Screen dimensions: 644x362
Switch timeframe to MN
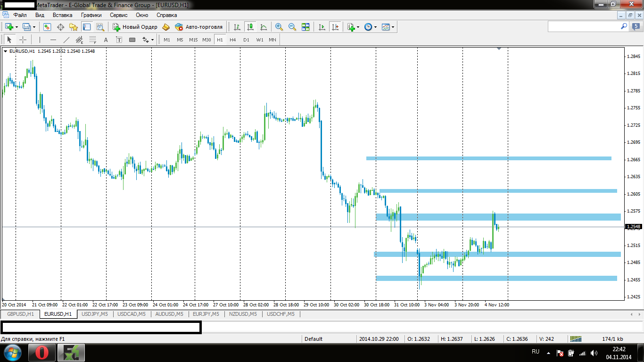[x=272, y=40]
